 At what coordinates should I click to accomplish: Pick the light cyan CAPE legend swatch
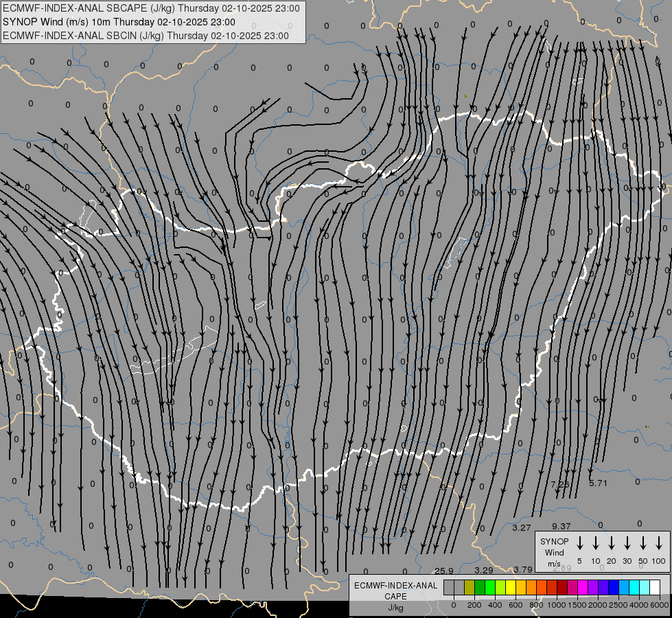[x=644, y=587]
